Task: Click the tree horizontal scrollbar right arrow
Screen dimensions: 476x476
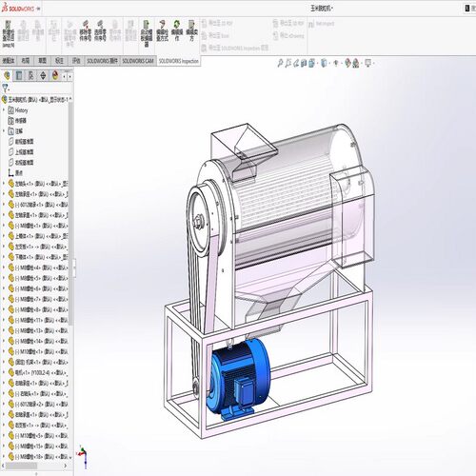Action: coord(66,466)
